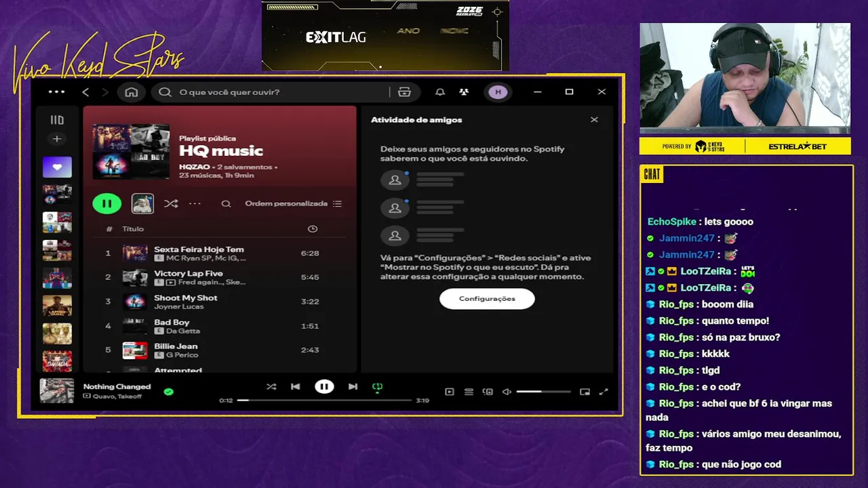Click the 'Configurações' button

click(487, 299)
